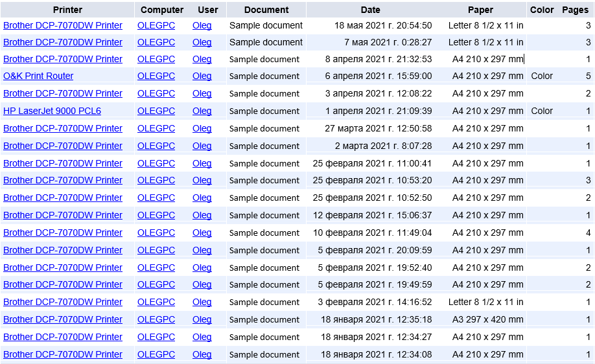
Task: Open Brother printer link for 27 марта 2021
Action: pos(63,128)
